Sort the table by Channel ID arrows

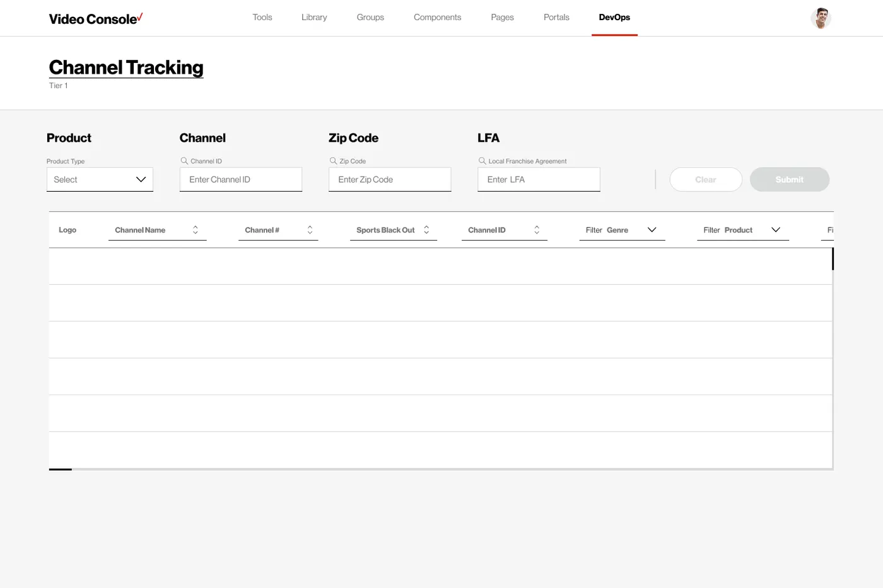pyautogui.click(x=537, y=230)
